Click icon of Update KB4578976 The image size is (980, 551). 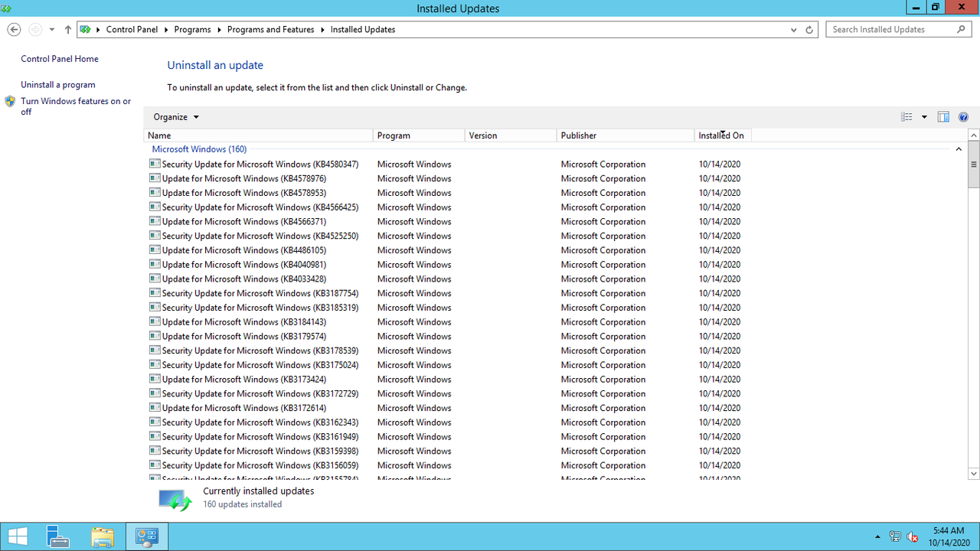(155, 178)
